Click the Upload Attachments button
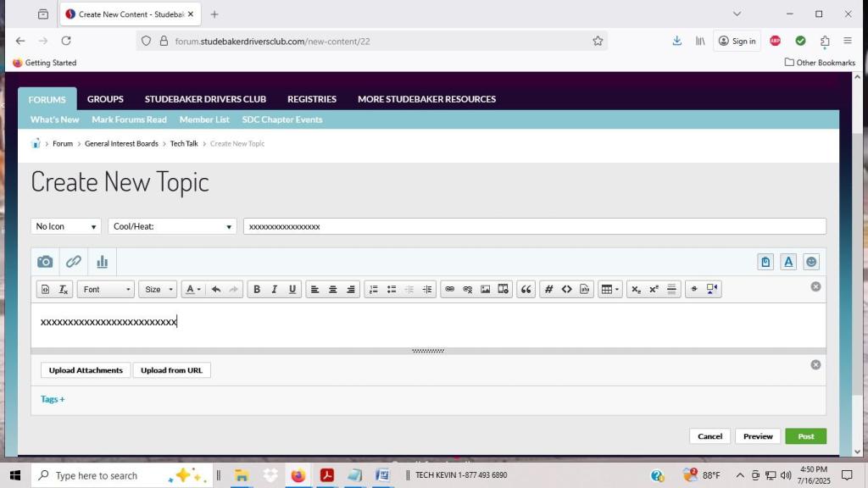This screenshot has width=868, height=488. 85,369
